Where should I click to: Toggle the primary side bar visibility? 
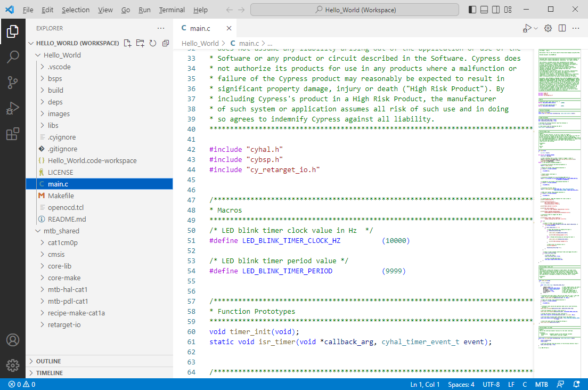tap(472, 10)
